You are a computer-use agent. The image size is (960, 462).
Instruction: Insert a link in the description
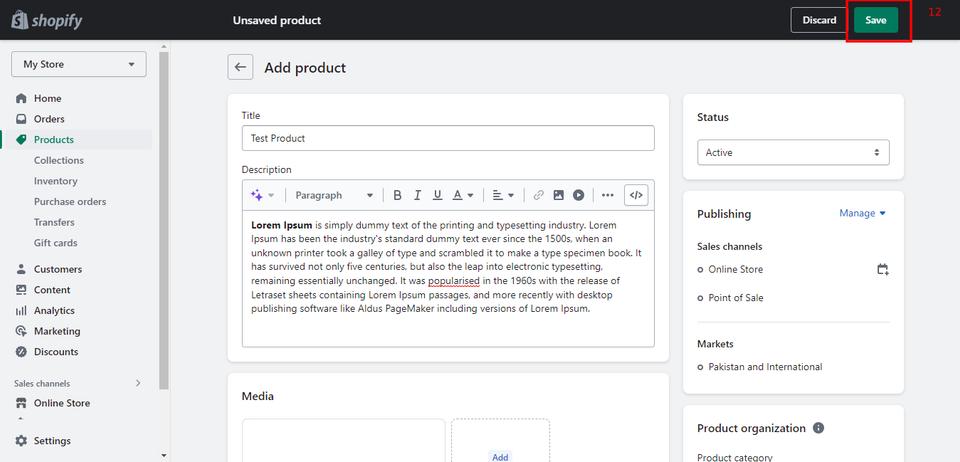coord(539,195)
